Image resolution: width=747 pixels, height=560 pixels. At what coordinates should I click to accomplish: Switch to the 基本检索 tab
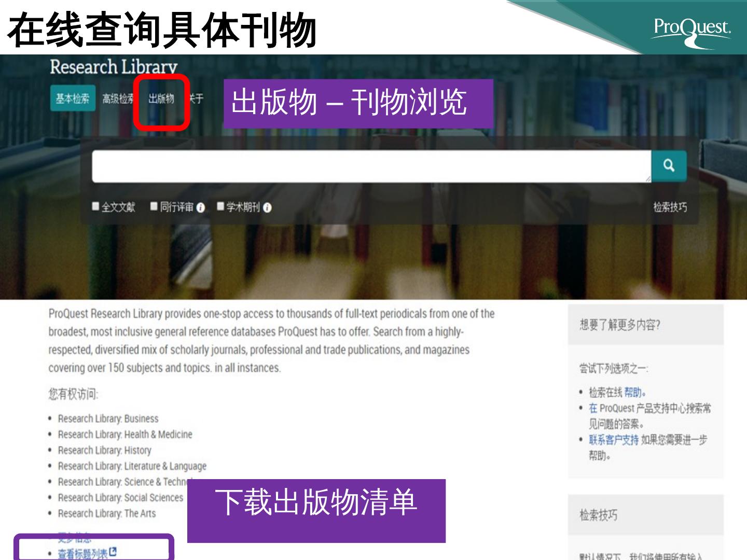[x=73, y=99]
